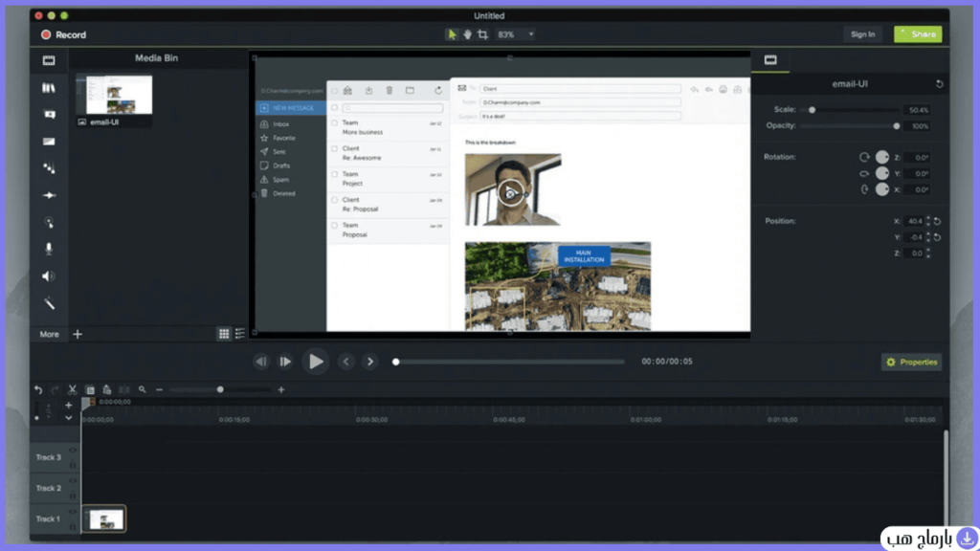Click the Undo arrow in timeline toolbar
The image size is (980, 551).
pyautogui.click(x=38, y=390)
